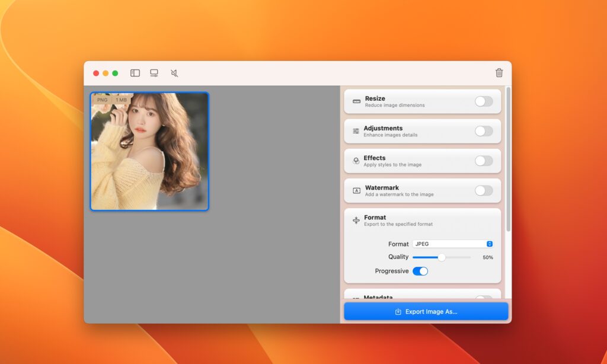This screenshot has width=607, height=364.
Task: Toggle the sidebar icon in the titlebar
Action: coord(135,72)
